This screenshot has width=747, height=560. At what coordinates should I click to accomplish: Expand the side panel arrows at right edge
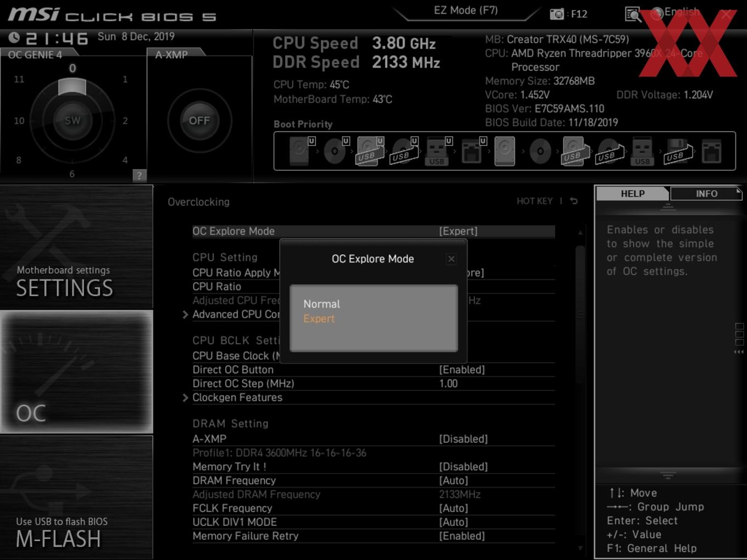(739, 352)
